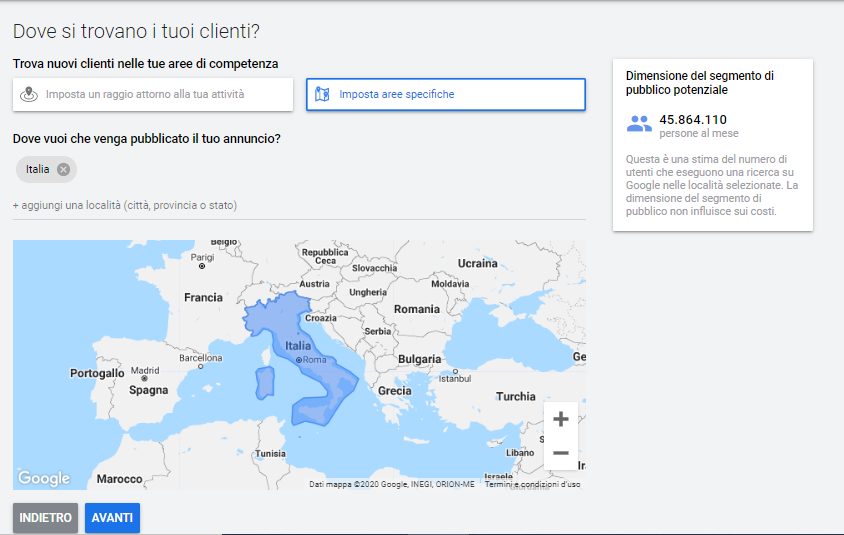
Task: Open 'Termini e condizioni d'uso' link
Action: (532, 484)
